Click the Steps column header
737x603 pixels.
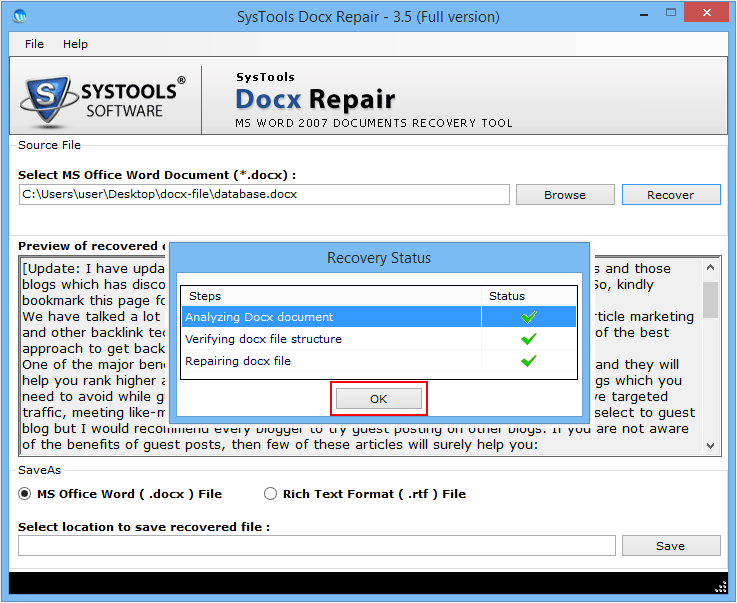tap(331, 296)
